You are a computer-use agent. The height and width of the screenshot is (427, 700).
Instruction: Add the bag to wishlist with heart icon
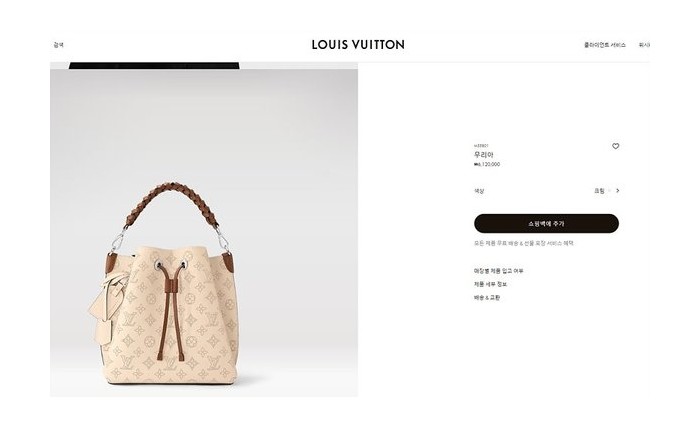tap(615, 146)
